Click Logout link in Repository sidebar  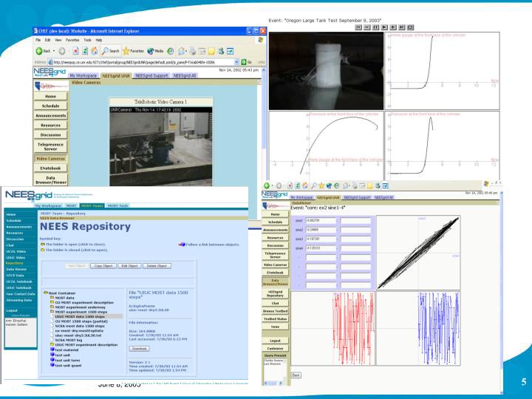point(12,310)
